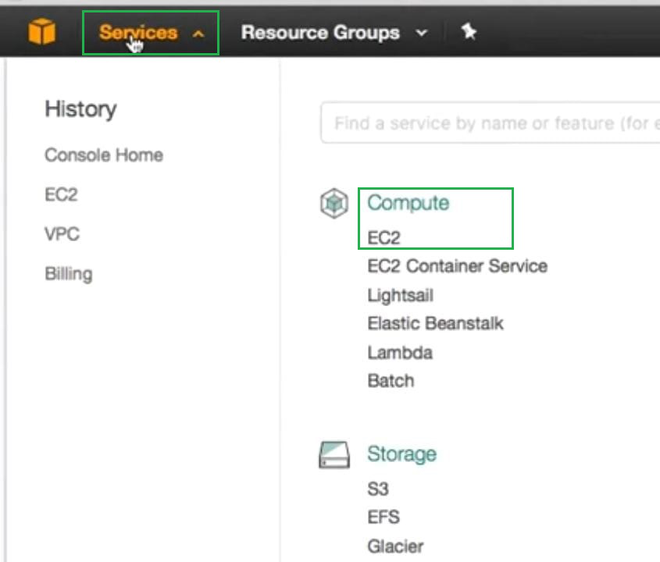Viewport: 660px width, 562px height.
Task: Open EC2 under the Compute section
Action: pyautogui.click(x=384, y=238)
